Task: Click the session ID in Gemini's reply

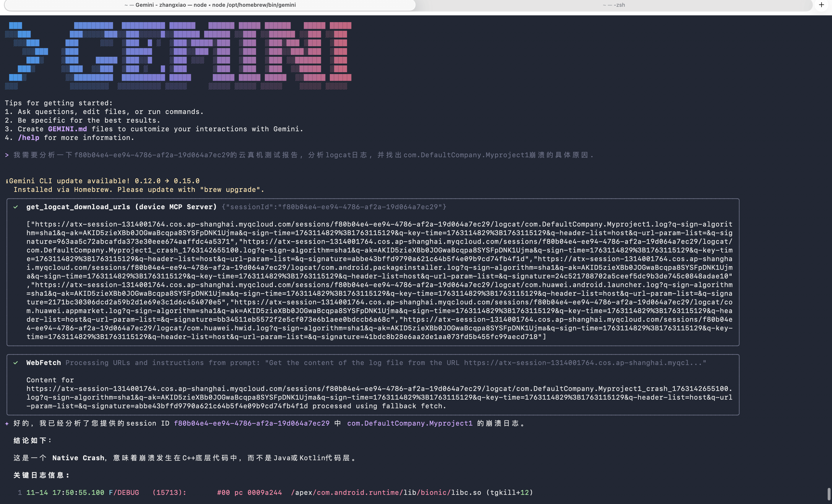Action: 251,423
